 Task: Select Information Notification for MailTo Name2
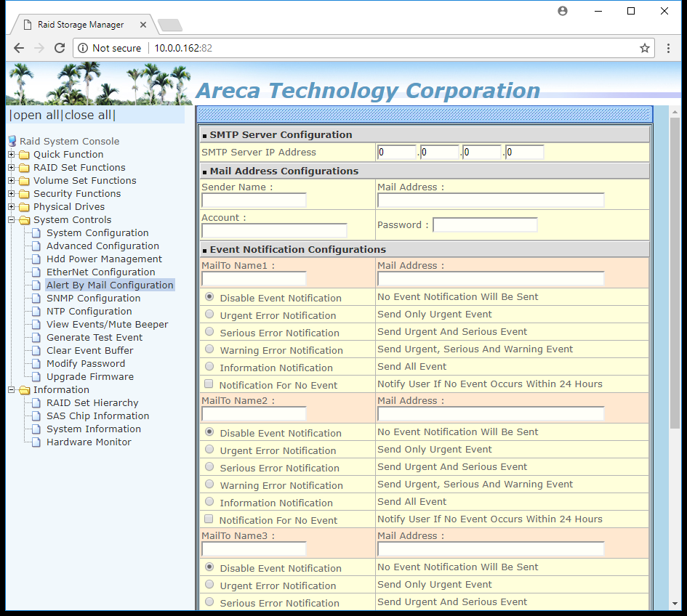coord(209,502)
